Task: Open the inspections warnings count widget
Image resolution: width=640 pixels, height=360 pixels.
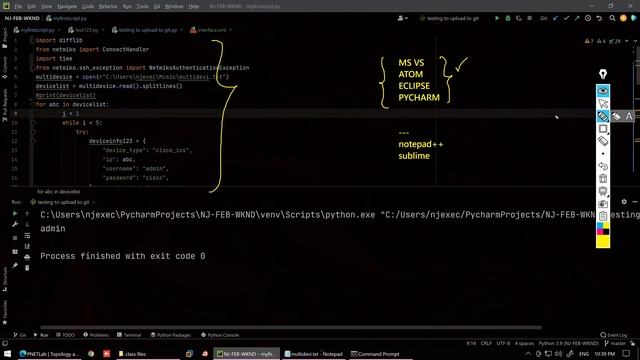Action: point(602,41)
